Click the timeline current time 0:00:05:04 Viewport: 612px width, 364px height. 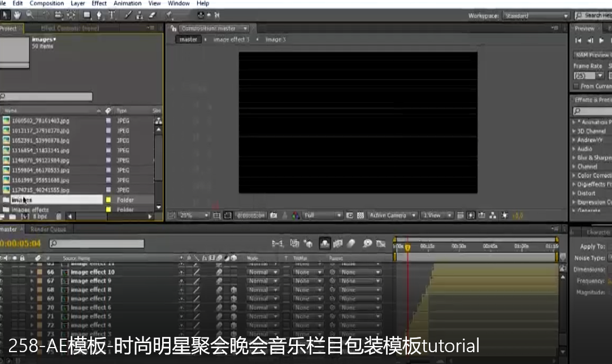click(20, 244)
